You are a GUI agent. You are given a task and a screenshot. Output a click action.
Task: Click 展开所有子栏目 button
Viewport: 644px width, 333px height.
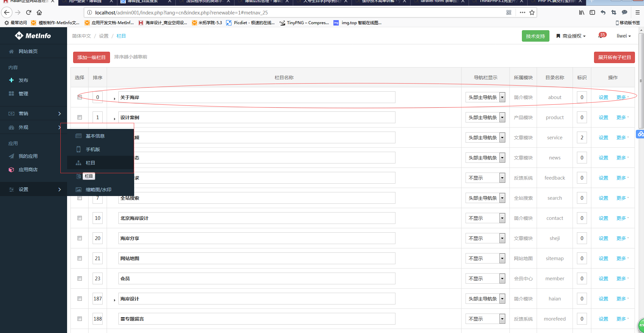pos(614,57)
